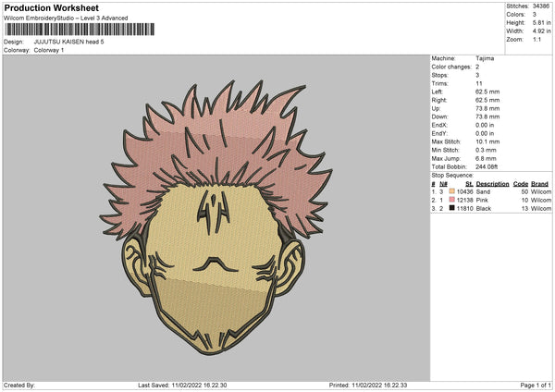Viewport: 555px width, 392px height.
Task: Click the 'Black' thread description
Action: click(484, 209)
